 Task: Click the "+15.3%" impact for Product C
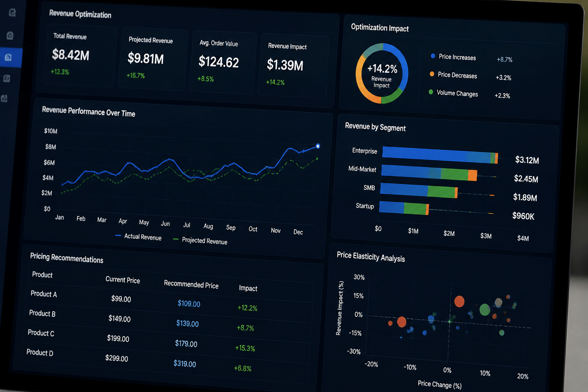(x=245, y=348)
